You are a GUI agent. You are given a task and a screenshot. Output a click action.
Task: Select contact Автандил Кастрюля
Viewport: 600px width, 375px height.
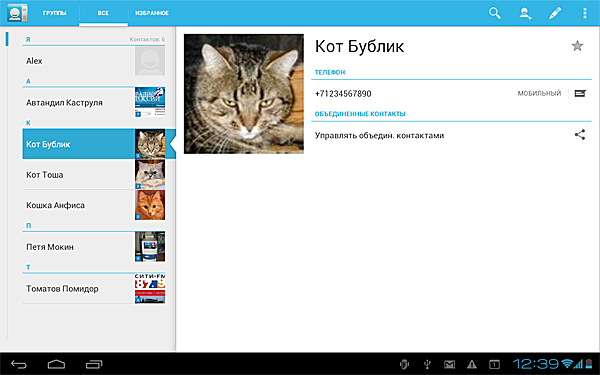94,103
